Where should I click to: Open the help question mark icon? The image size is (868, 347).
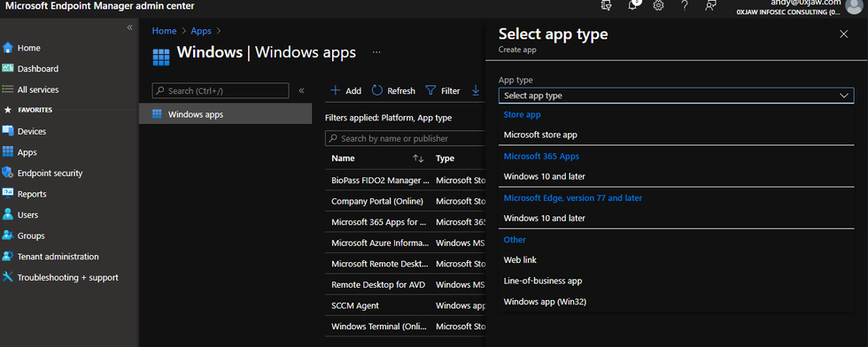684,5
